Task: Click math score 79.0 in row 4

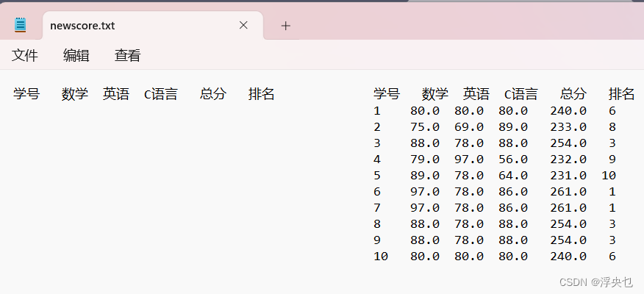Action: (x=425, y=159)
